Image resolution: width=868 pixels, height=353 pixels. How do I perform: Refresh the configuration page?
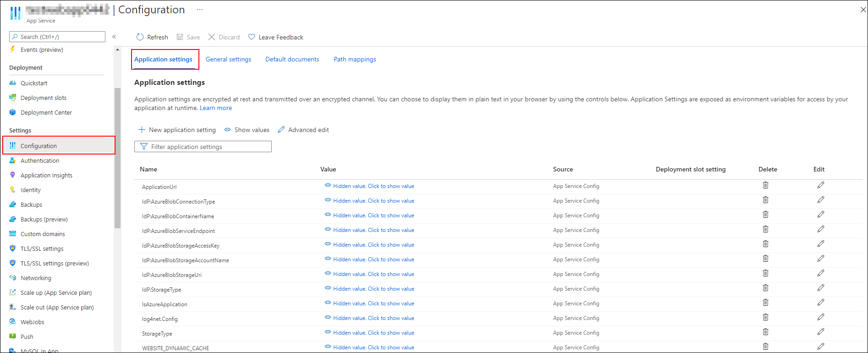[x=152, y=37]
